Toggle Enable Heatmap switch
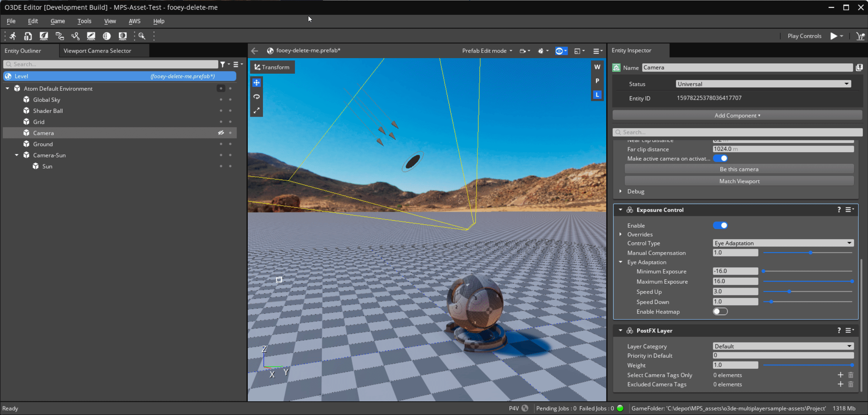The image size is (868, 415). pyautogui.click(x=720, y=311)
